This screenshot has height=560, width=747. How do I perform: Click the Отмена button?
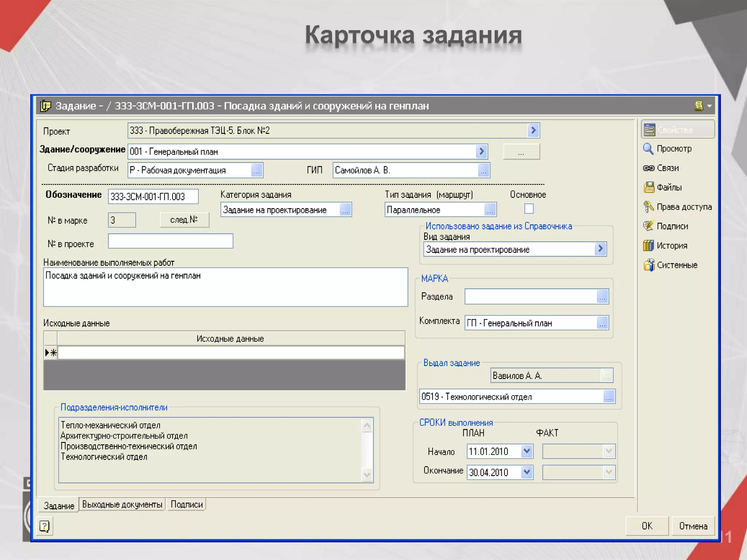pos(693,526)
